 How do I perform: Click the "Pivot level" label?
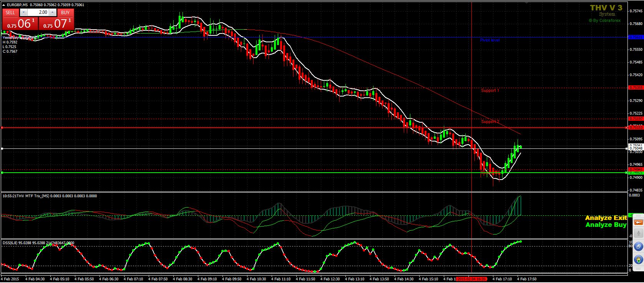click(x=490, y=40)
